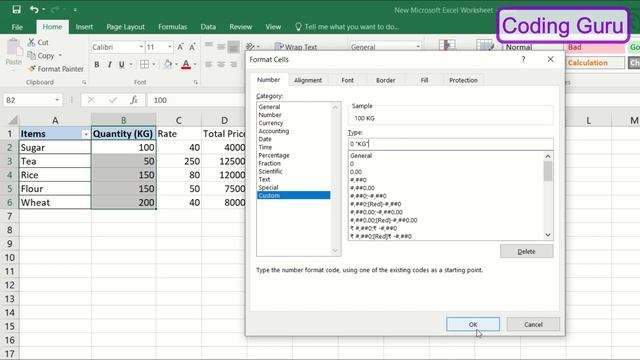Click the Insert Function fx icon
This screenshot has width=640, height=360.
click(x=134, y=100)
